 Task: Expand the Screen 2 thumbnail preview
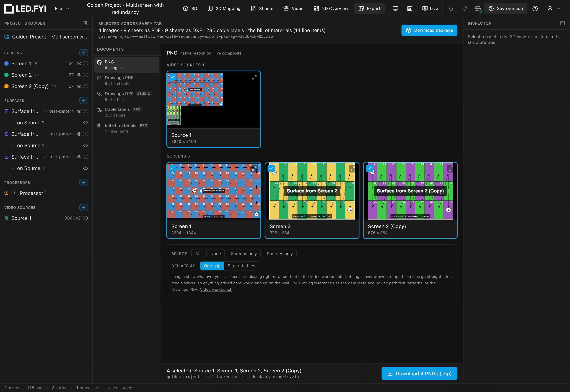(352, 169)
